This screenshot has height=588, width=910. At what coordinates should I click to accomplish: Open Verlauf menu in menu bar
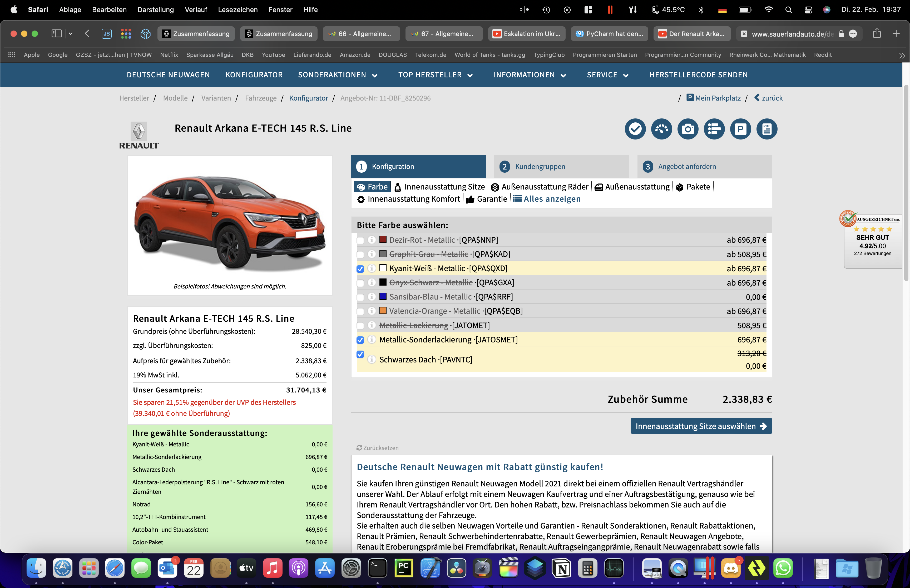click(x=196, y=10)
